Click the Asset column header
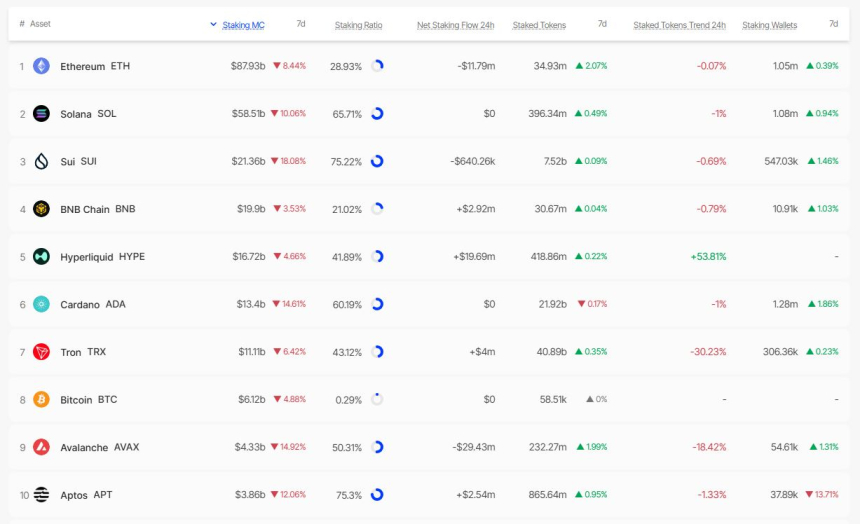This screenshot has height=524, width=860. click(40, 24)
